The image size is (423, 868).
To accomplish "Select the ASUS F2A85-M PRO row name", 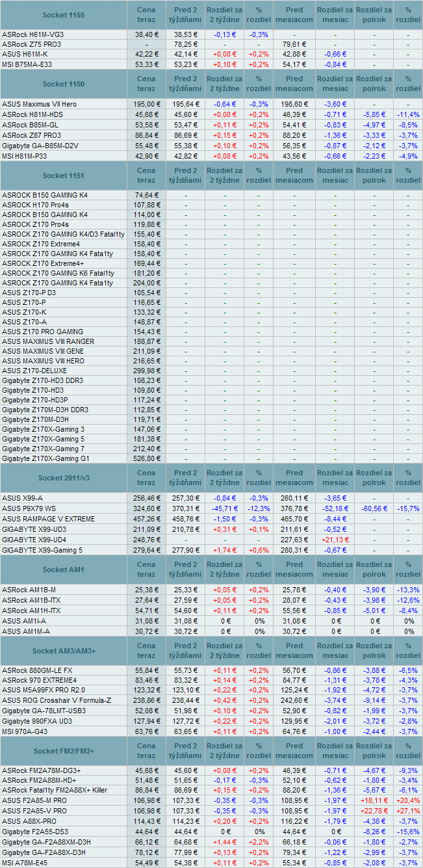I will coord(34,800).
